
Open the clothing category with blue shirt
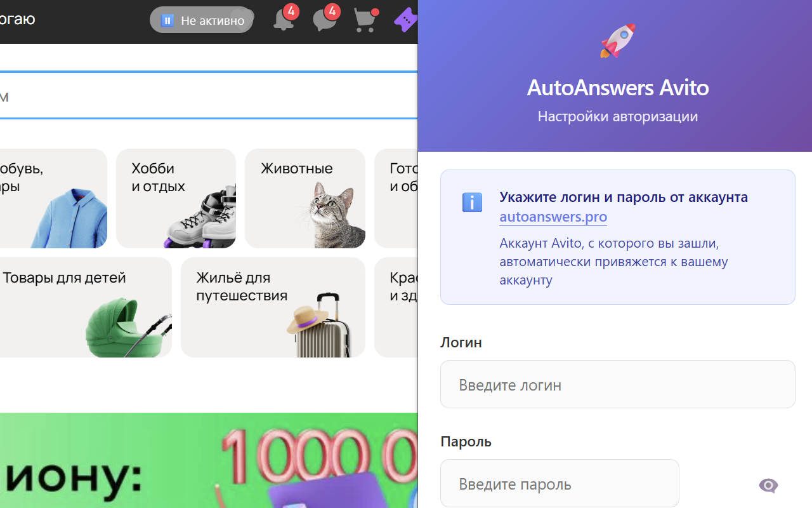tap(53, 198)
